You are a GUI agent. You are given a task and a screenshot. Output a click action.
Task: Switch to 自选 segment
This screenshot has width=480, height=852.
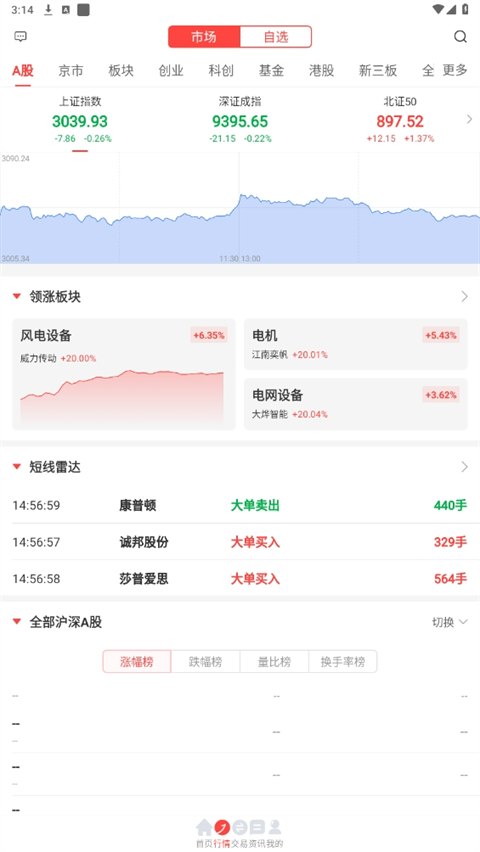point(276,37)
